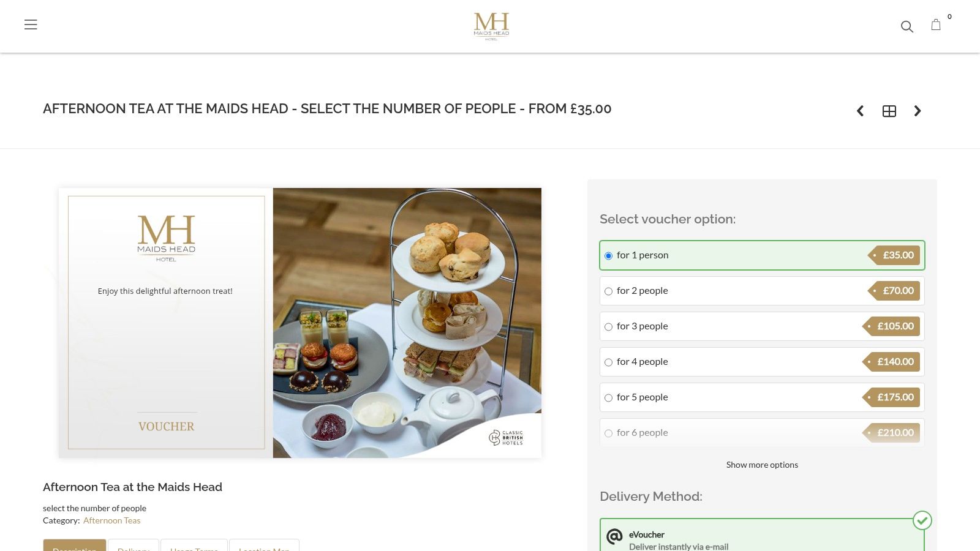
Task: Click the green checkmark on eVoucher
Action: point(922,520)
